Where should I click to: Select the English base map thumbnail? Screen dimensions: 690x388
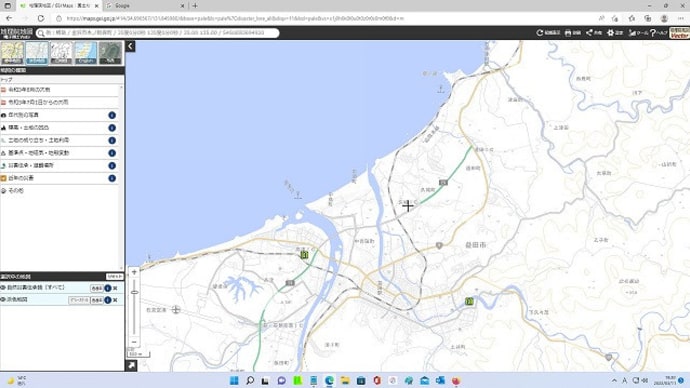coord(85,53)
